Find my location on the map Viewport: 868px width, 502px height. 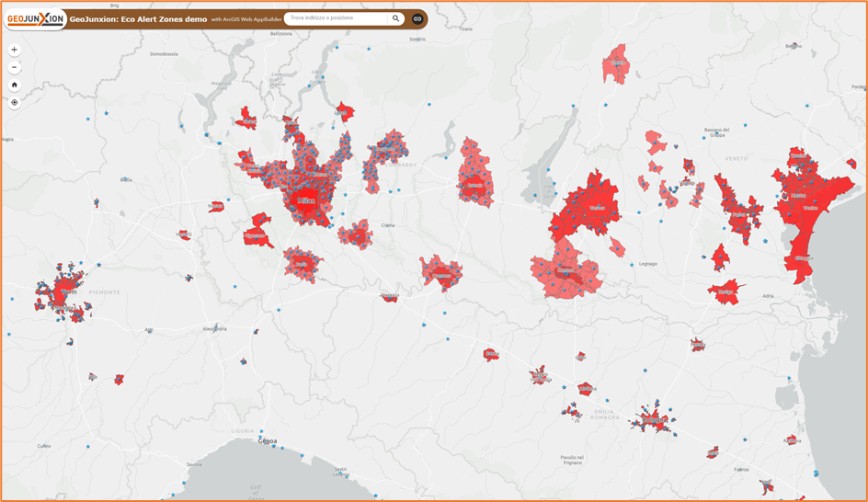pos(14,102)
